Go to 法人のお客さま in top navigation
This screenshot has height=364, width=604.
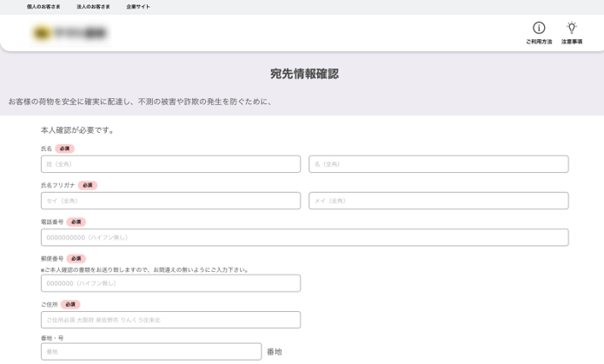[93, 7]
